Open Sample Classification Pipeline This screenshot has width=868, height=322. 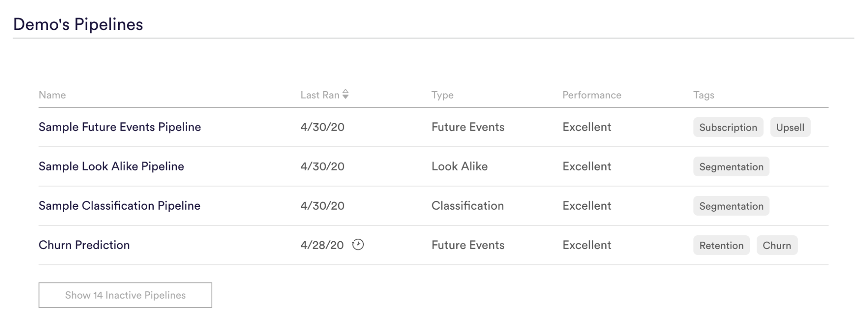pos(119,206)
